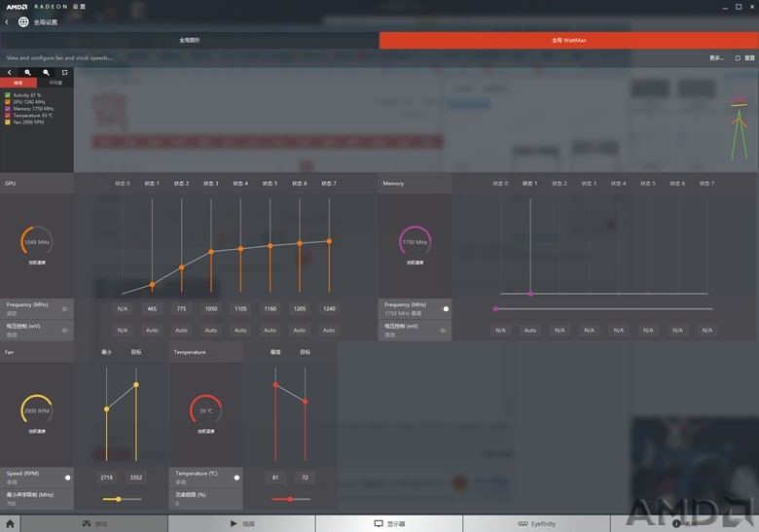Click the first magnifier zoom icon
The height and width of the screenshot is (532, 759).
27,73
